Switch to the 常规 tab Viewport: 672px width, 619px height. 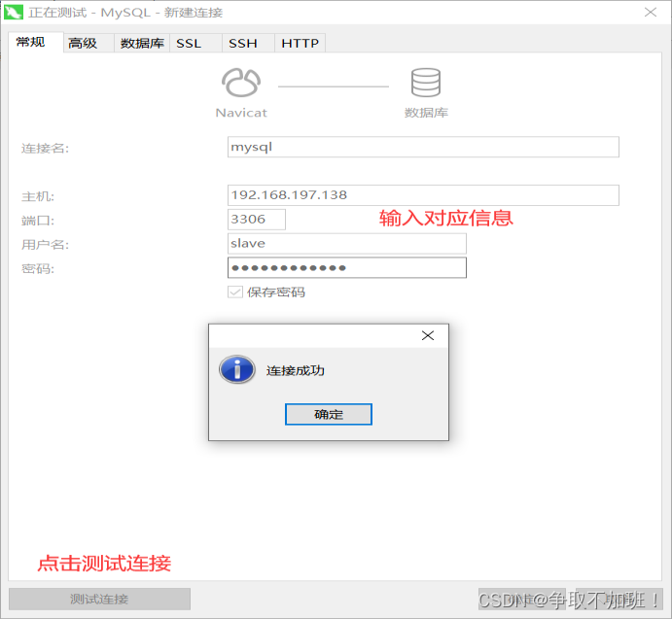[36, 42]
